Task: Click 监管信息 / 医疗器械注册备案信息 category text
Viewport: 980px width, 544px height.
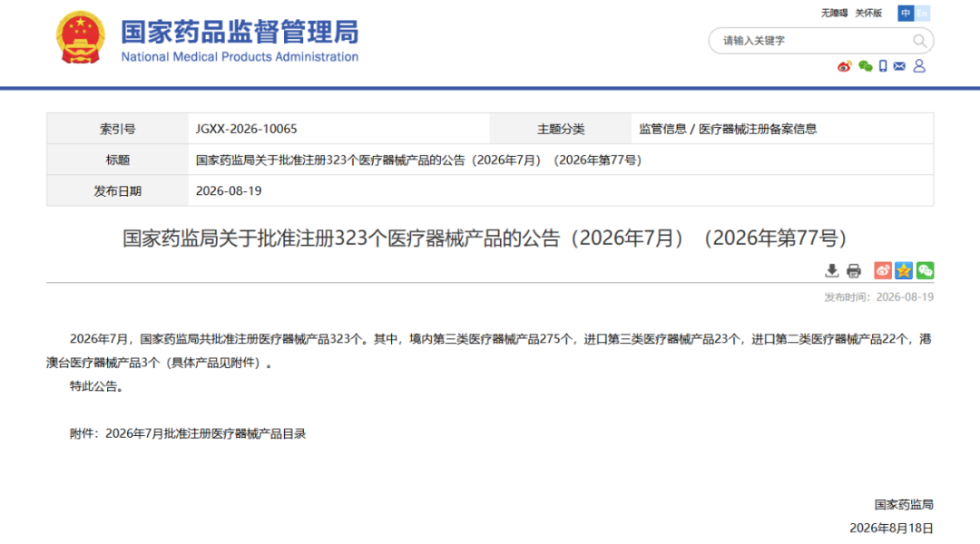Action: [x=728, y=129]
